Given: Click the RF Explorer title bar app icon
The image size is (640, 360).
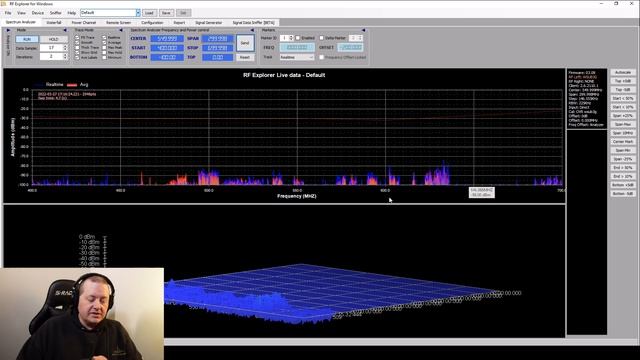Looking at the screenshot, I should (4, 4).
